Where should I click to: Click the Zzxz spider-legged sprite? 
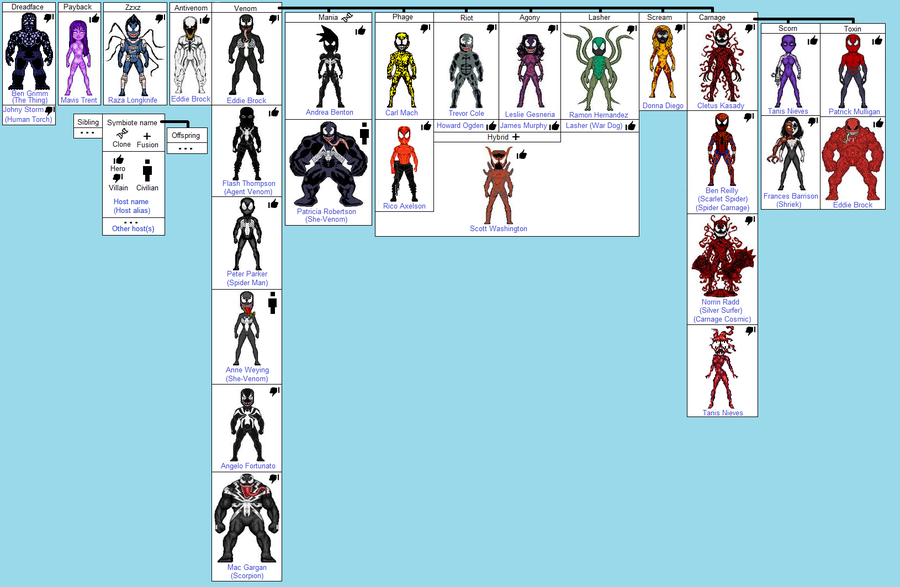pyautogui.click(x=133, y=55)
